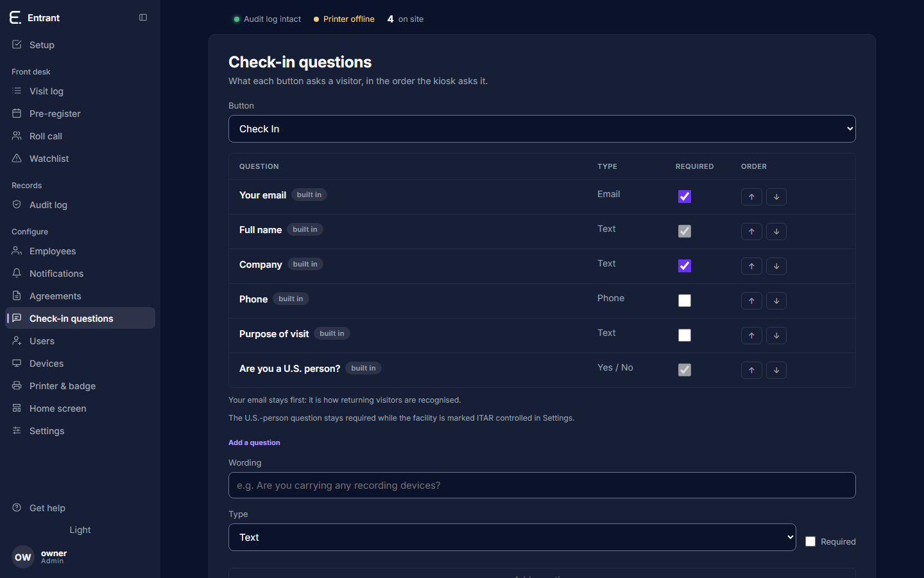Navigate to Printer & badge settings
Viewport: 924px width, 578px height.
(80, 386)
